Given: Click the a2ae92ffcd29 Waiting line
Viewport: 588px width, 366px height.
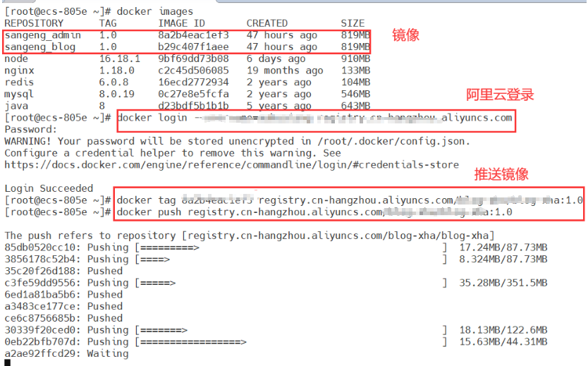Looking at the screenshot, I should click(67, 354).
